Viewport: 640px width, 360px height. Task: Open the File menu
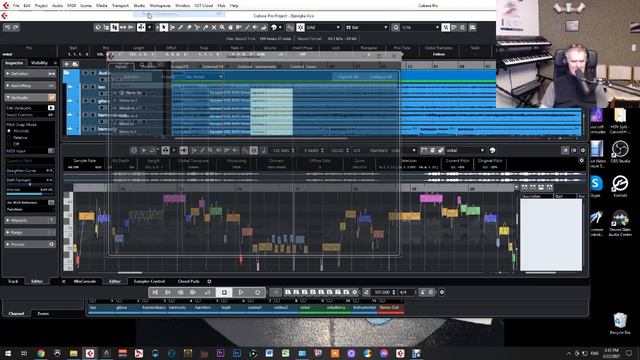(16, 6)
